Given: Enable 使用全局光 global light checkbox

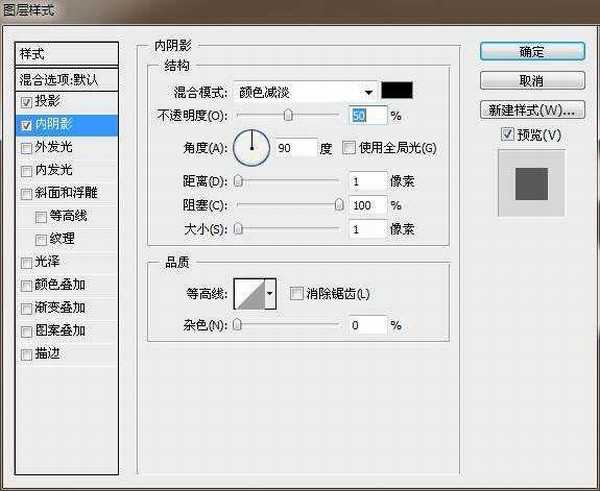Looking at the screenshot, I should pos(349,148).
